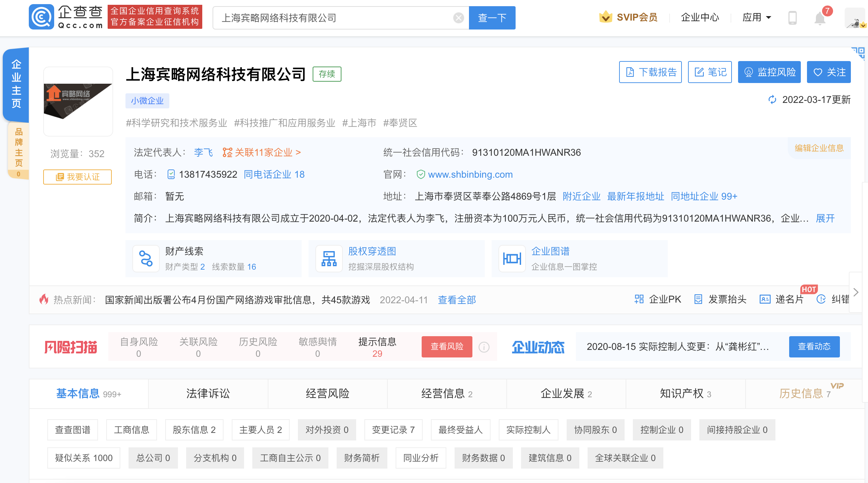Switch to 历史信息 VIP tab
The image size is (868, 483).
pyautogui.click(x=805, y=394)
